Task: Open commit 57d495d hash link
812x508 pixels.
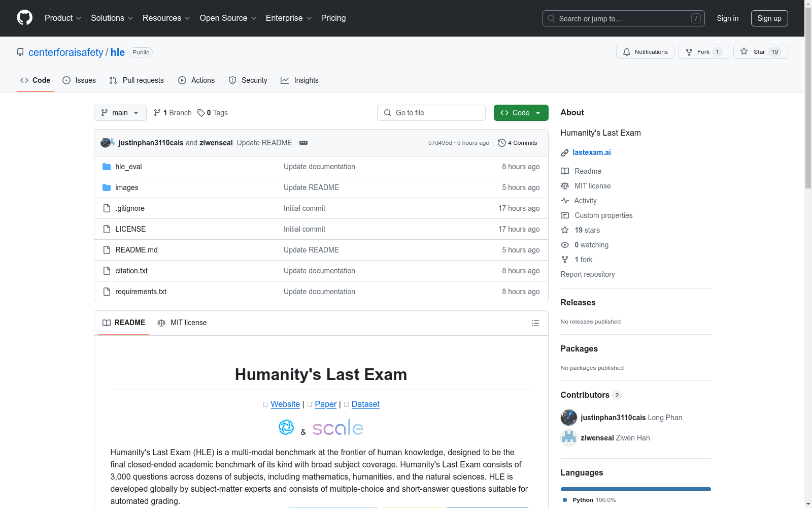Action: pyautogui.click(x=440, y=143)
